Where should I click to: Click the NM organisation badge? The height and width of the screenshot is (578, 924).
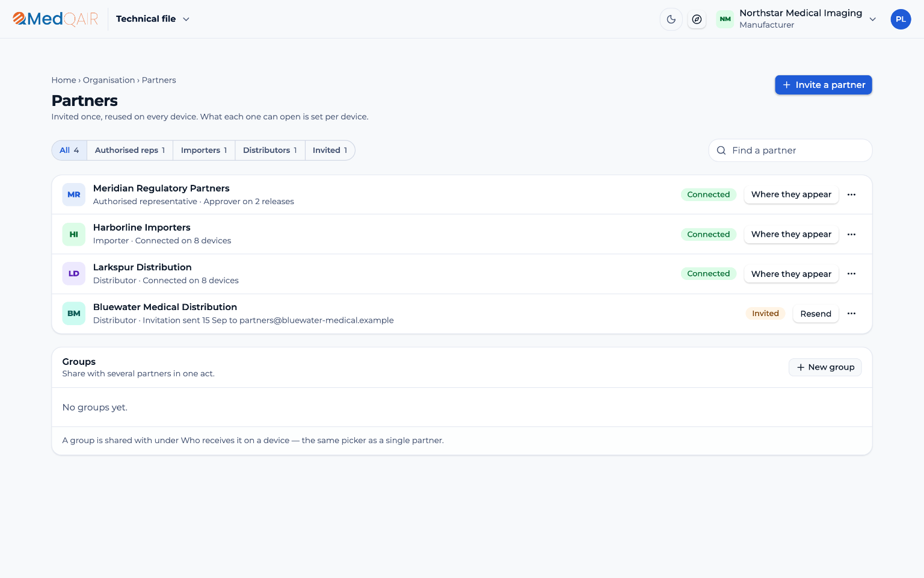click(725, 19)
